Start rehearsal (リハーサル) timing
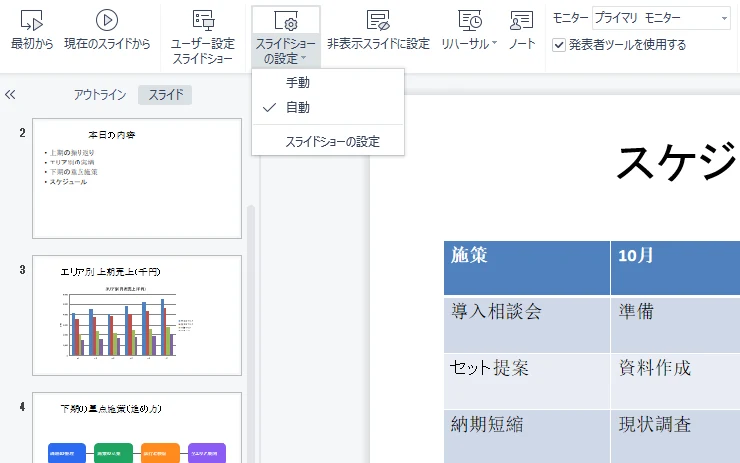 [465, 30]
